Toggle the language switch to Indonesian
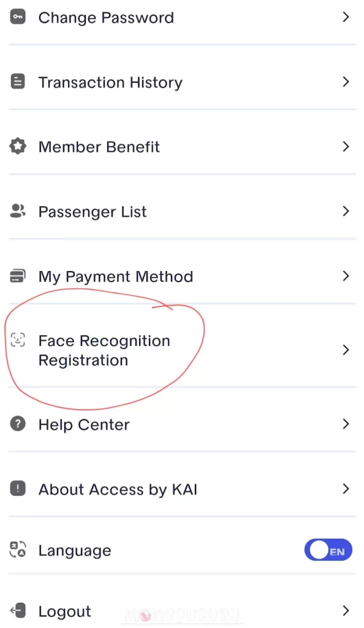364x628 pixels. [x=328, y=550]
